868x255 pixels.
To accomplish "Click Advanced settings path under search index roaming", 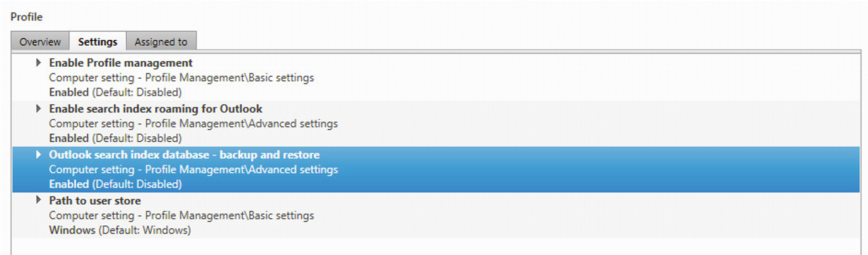I will pos(193,123).
